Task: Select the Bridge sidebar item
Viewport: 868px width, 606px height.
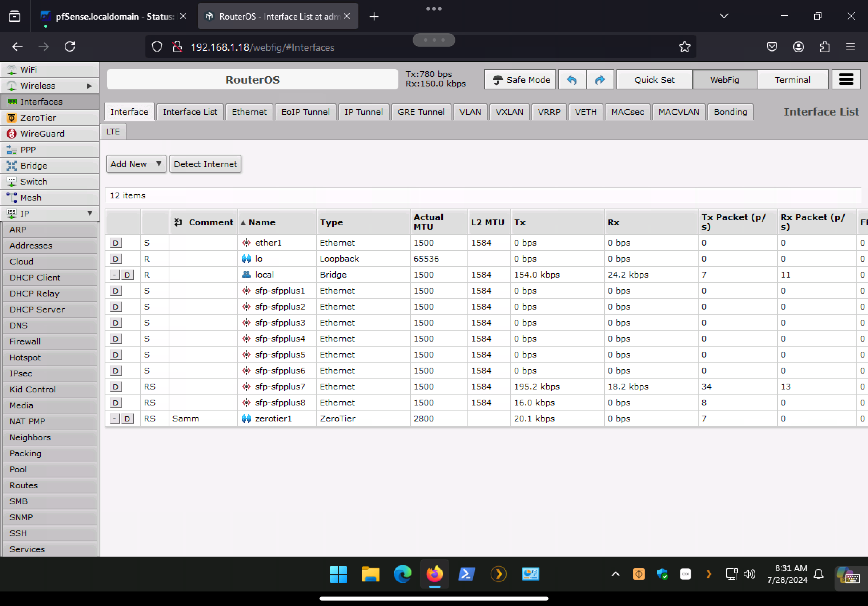Action: coord(32,165)
